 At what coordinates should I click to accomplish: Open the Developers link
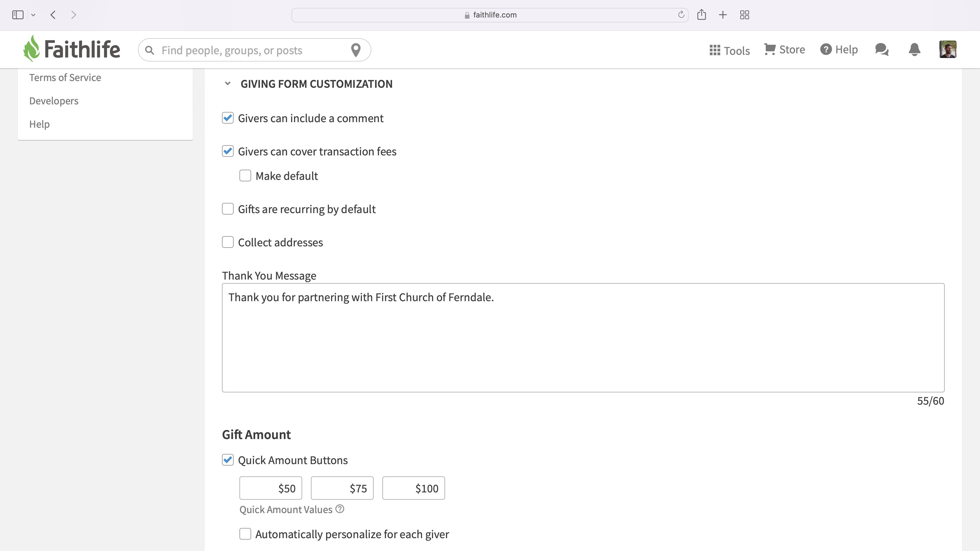[54, 101]
